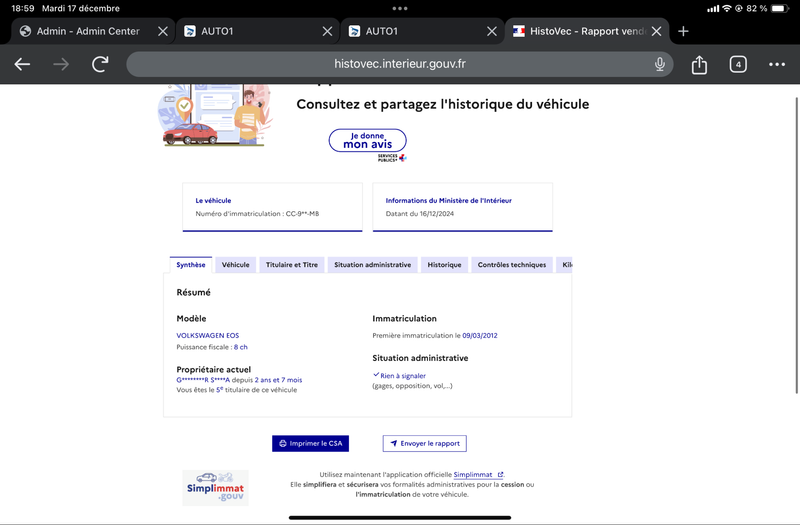Click the address bar histovec.interieur.gouv.fr
This screenshot has height=525, width=800.
[399, 64]
